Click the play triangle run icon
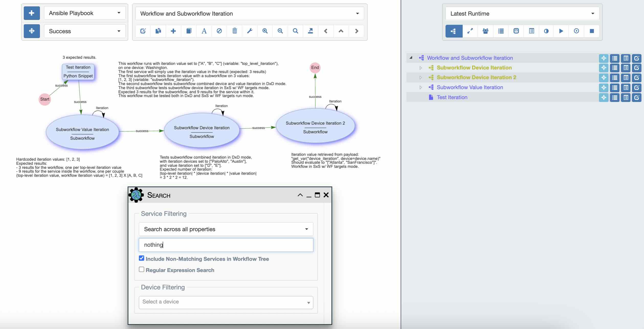 point(561,31)
